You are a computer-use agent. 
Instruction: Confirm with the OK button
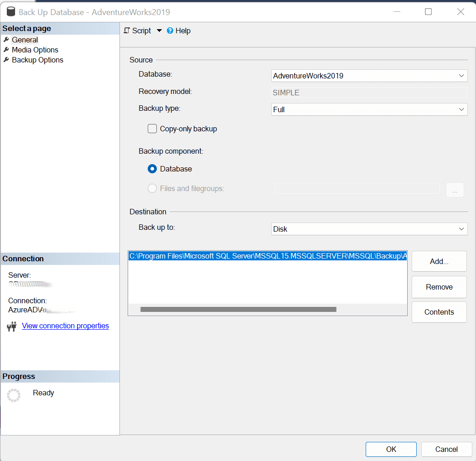pos(391,449)
